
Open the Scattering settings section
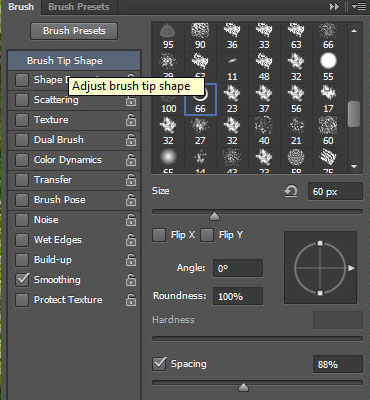(x=56, y=100)
